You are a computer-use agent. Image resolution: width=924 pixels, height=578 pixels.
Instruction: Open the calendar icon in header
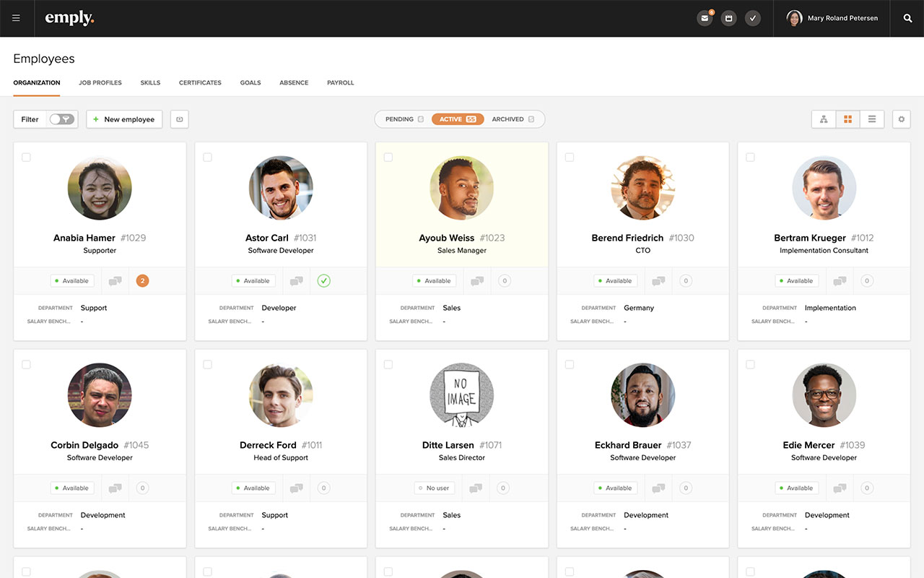coord(728,18)
